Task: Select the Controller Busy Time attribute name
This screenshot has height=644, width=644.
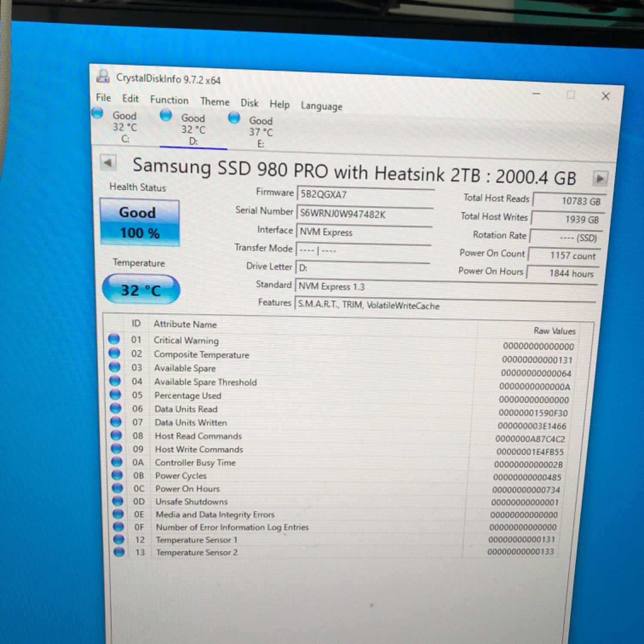Action: tap(195, 462)
